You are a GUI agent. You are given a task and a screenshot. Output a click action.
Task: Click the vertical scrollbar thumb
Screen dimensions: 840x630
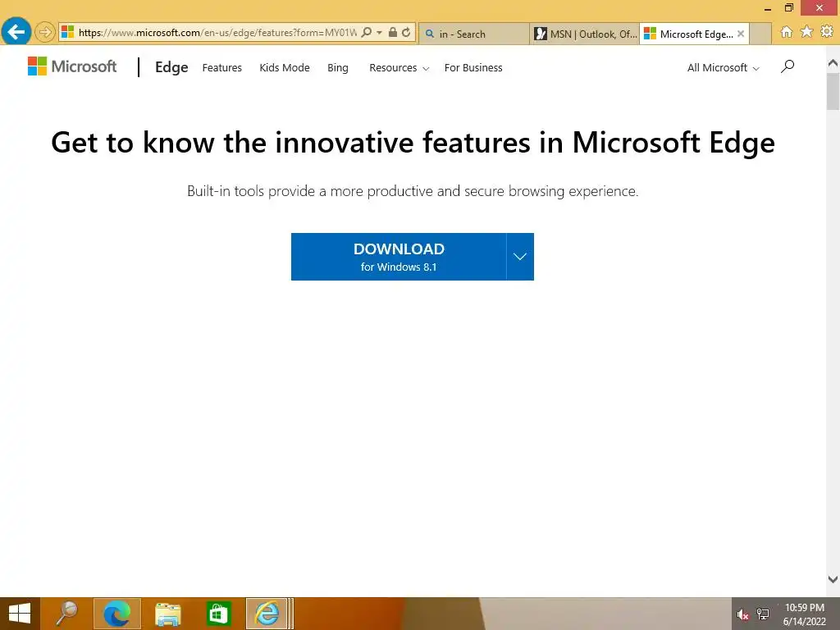(833, 91)
